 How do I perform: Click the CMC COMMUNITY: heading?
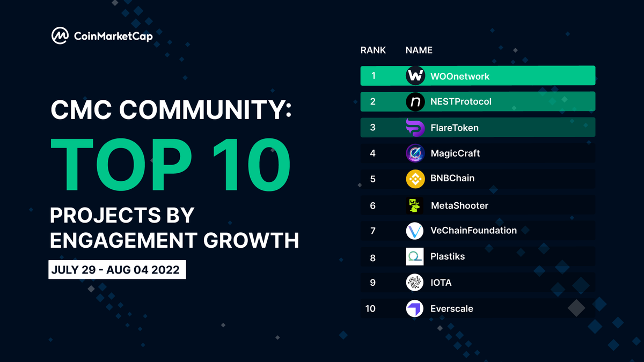click(171, 110)
